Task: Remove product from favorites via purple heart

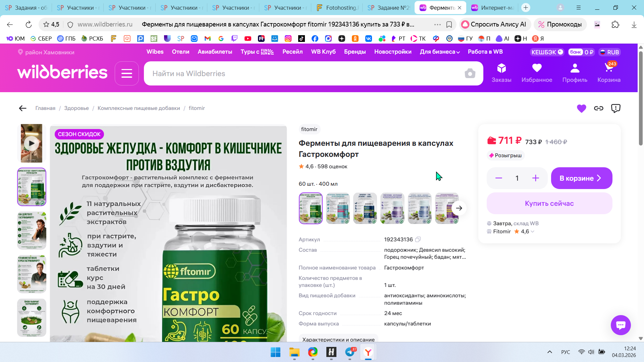Action: [x=581, y=108]
